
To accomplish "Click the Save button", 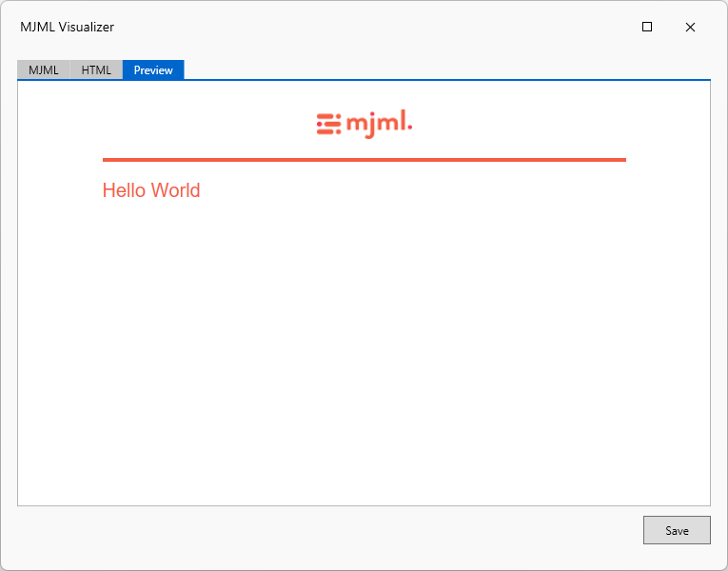I will click(x=677, y=530).
